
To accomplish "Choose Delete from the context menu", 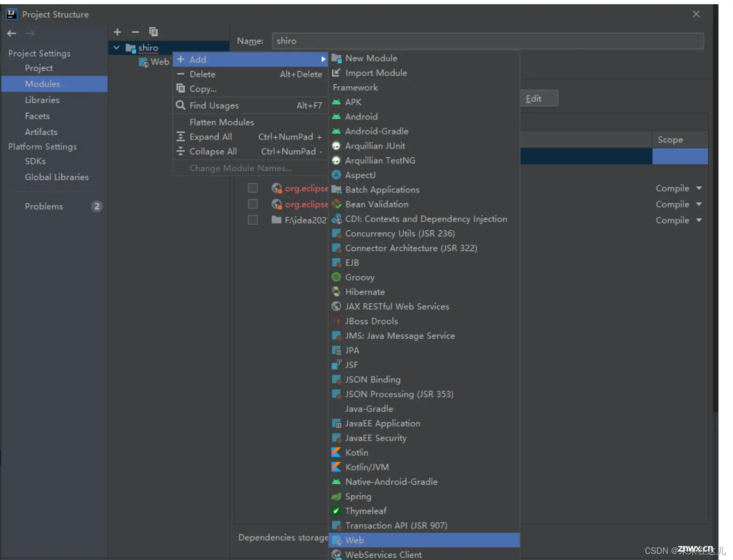I will 250,74.
